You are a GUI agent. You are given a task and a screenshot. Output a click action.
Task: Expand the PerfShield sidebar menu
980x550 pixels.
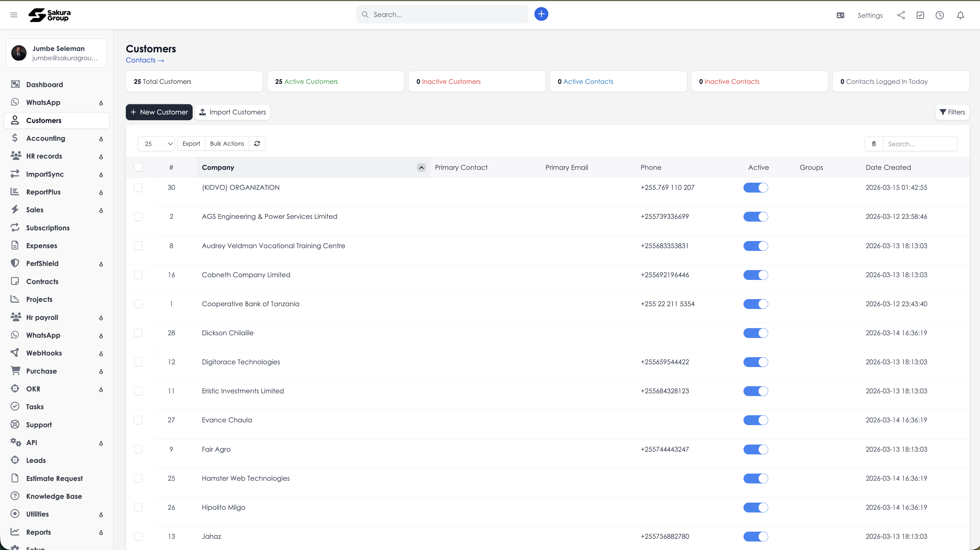[x=57, y=263]
